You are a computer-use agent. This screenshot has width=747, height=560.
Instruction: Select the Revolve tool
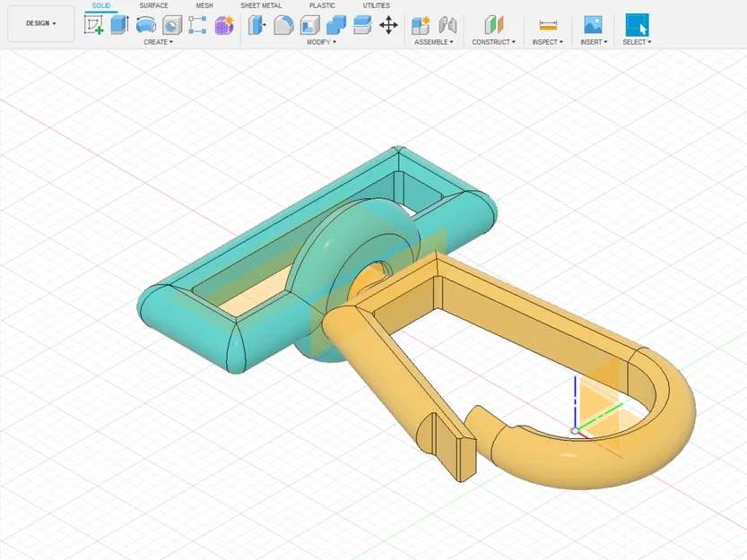click(x=146, y=25)
